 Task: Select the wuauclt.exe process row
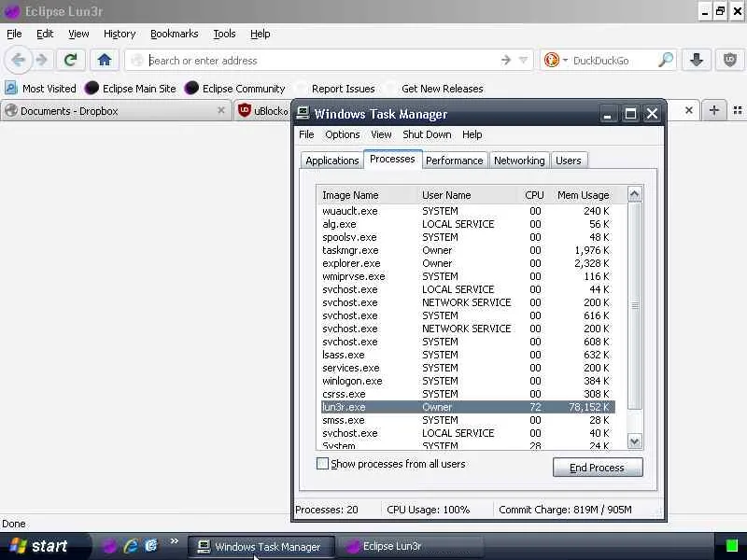[x=468, y=211]
